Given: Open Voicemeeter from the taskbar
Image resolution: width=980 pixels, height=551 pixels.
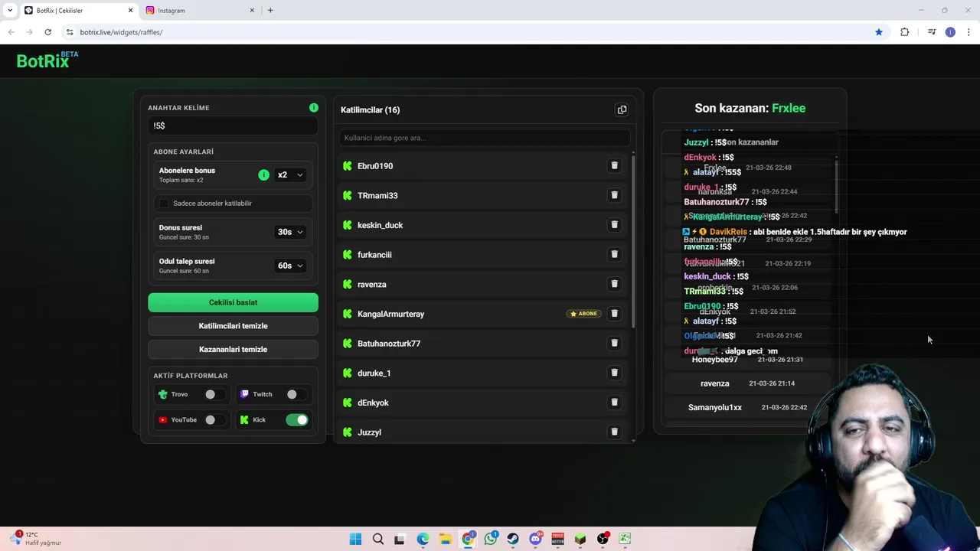Looking at the screenshot, I should 558,539.
